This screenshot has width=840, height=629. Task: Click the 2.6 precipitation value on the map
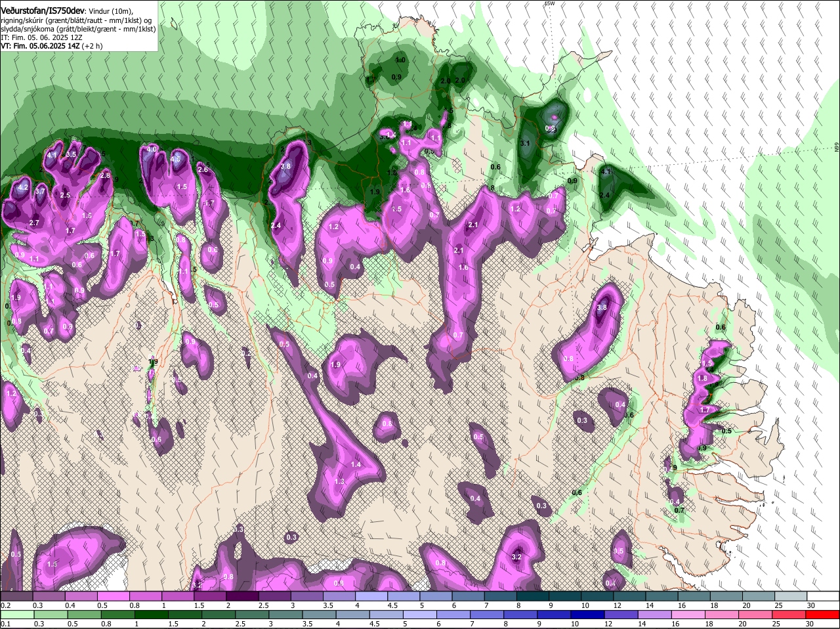click(203, 170)
